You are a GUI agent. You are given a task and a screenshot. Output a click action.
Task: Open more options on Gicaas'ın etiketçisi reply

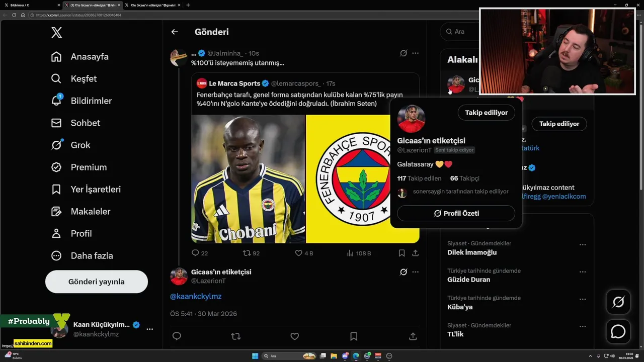(x=416, y=272)
